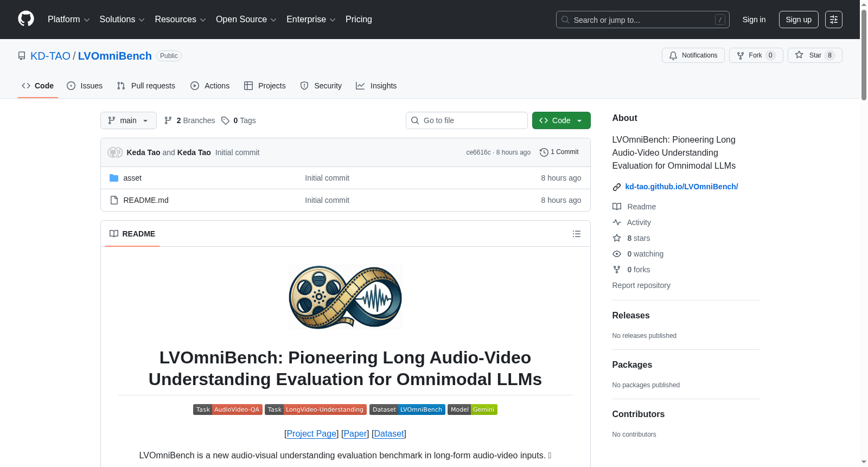
Task: Click the Sign up button
Action: point(799,20)
